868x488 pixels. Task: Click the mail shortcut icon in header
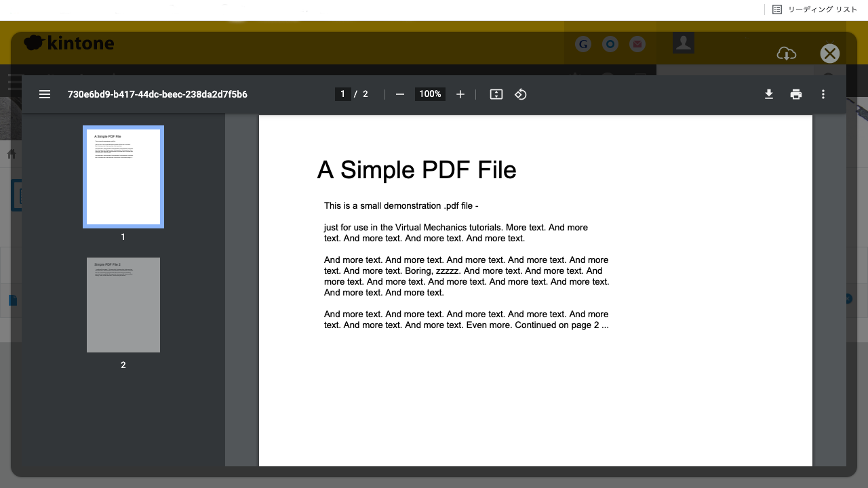pos(637,44)
